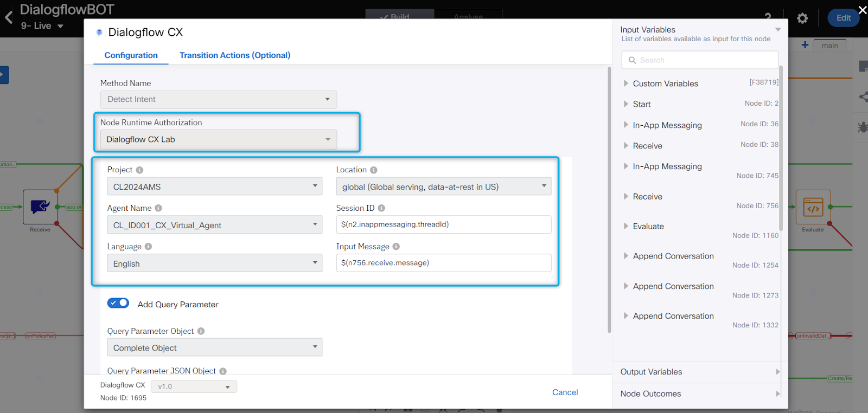Switch to the Configuration tab
The image size is (868, 413).
pos(131,55)
